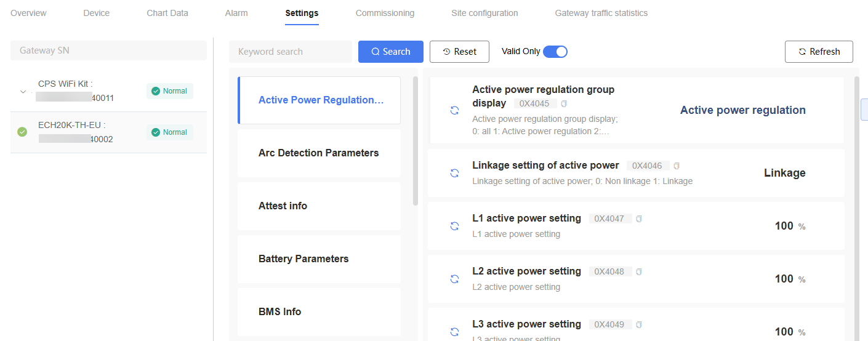Open the Arc Detection Parameters group
The width and height of the screenshot is (868, 341).
point(319,153)
